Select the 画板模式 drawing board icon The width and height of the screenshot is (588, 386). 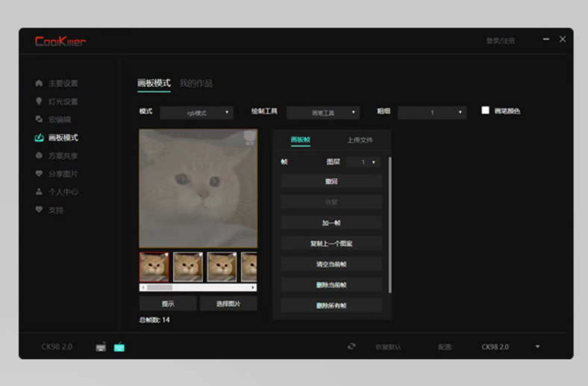(39, 137)
